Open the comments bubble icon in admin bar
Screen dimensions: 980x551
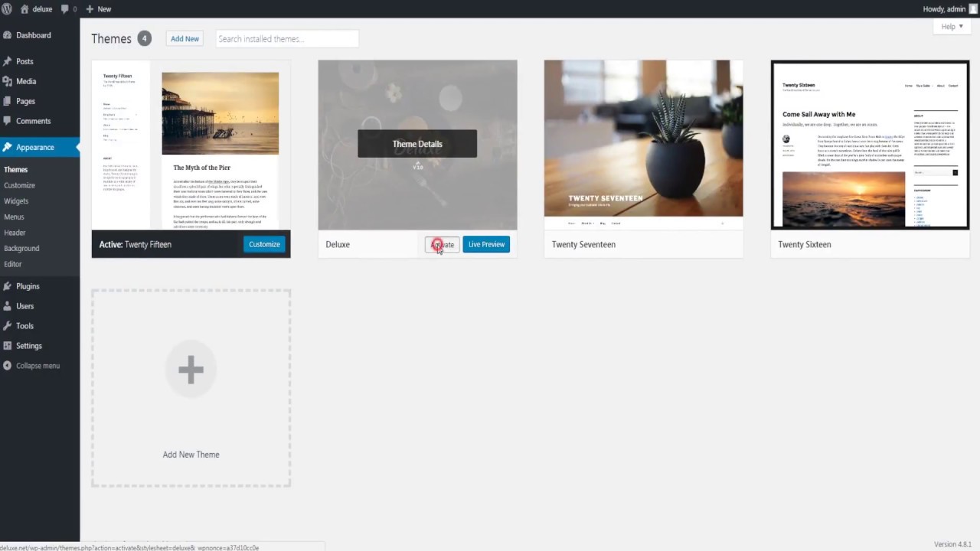click(x=65, y=9)
